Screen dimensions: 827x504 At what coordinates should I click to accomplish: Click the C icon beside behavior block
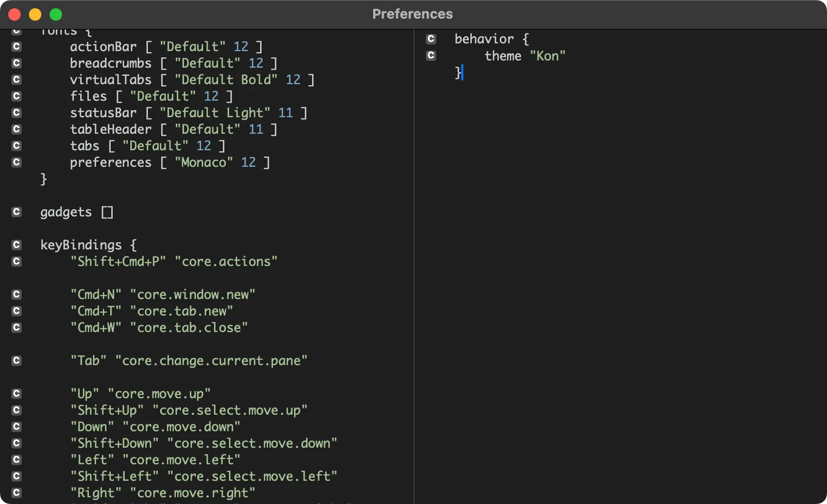(431, 39)
